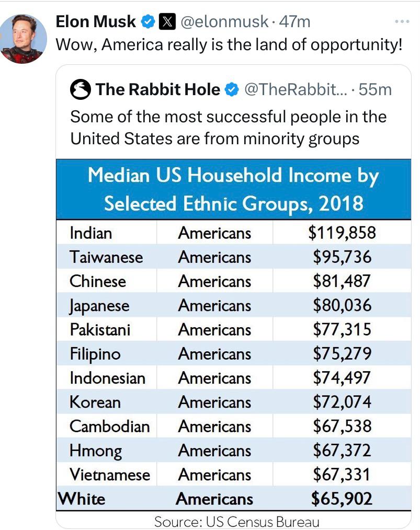Click the black X affiliation badge
Image resolution: width=420 pixels, height=530 pixels.
(x=167, y=22)
